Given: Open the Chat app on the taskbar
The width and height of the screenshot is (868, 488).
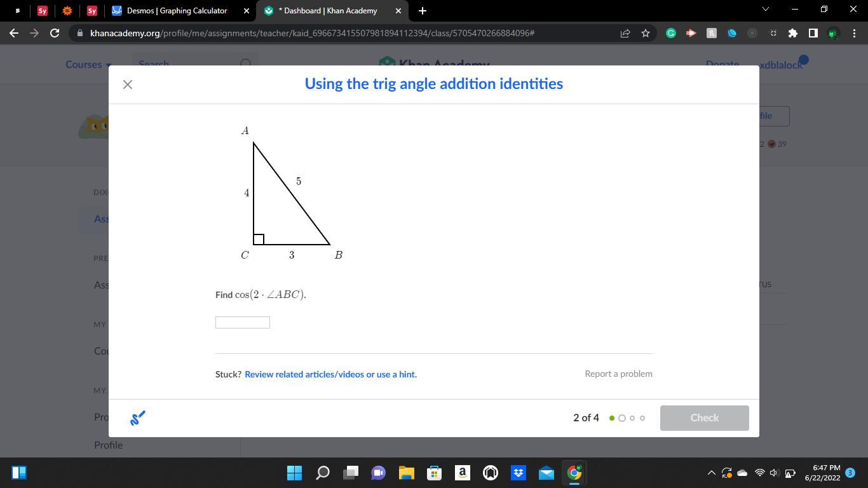Looking at the screenshot, I should point(379,473).
